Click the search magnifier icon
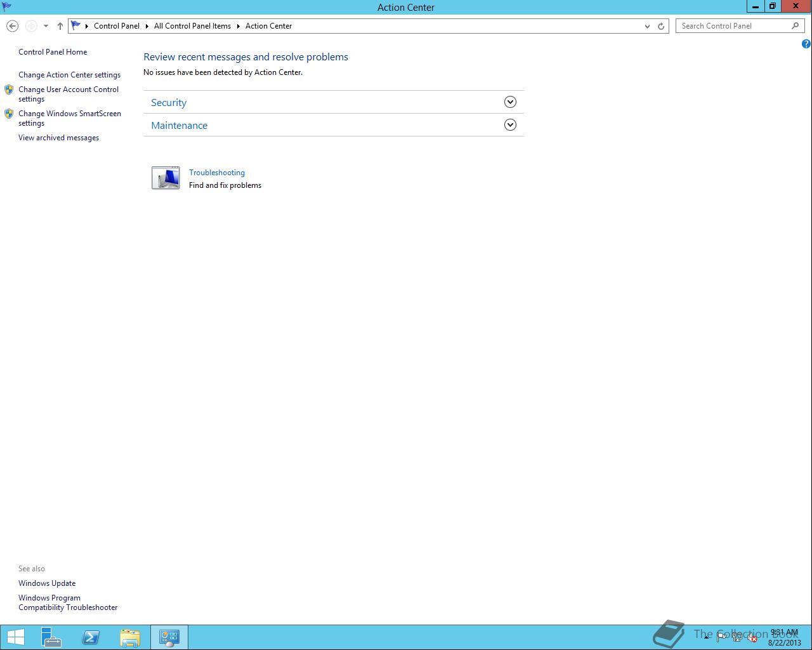812x650 pixels. [x=796, y=26]
